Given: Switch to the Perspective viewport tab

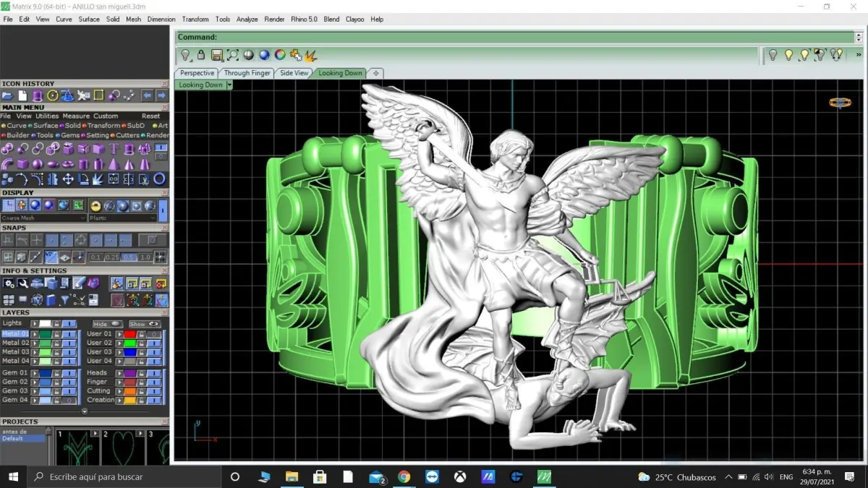Looking at the screenshot, I should click(x=197, y=73).
